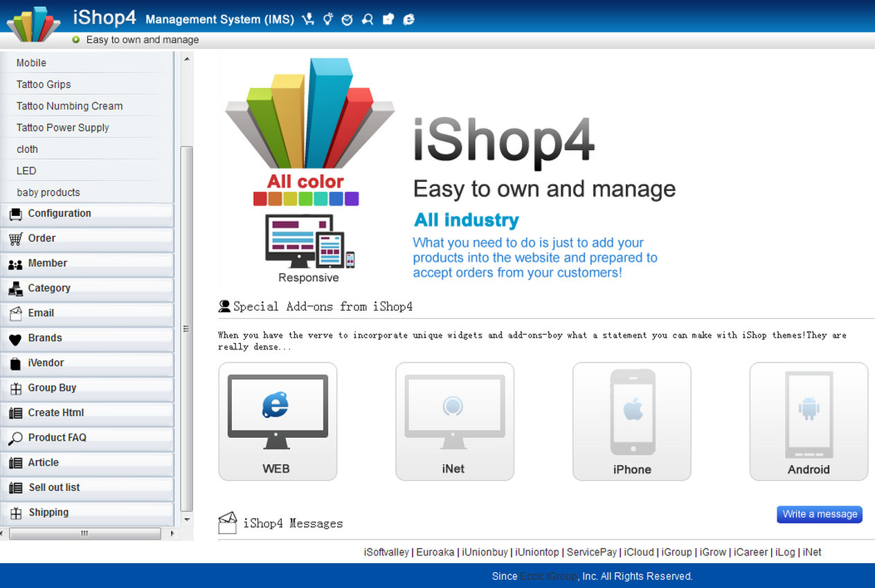Screen dimensions: 875x588
Task: Click the Management System (IMS) header text
Action: (x=219, y=19)
